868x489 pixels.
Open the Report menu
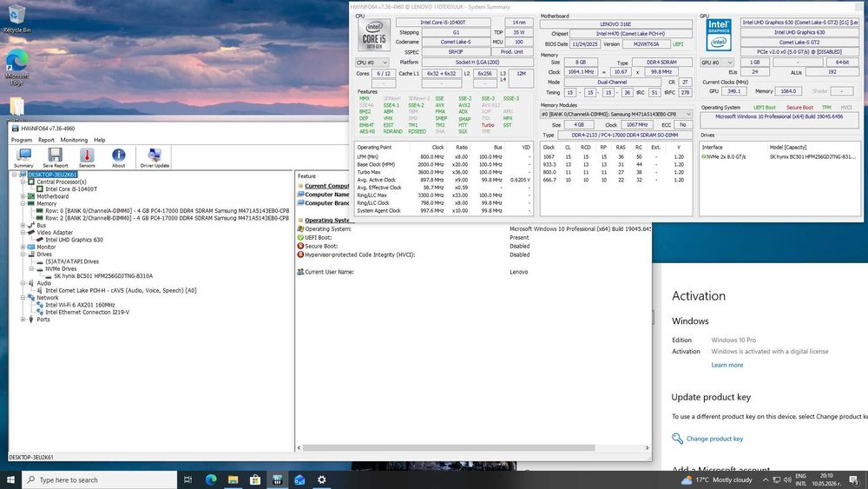click(x=46, y=140)
